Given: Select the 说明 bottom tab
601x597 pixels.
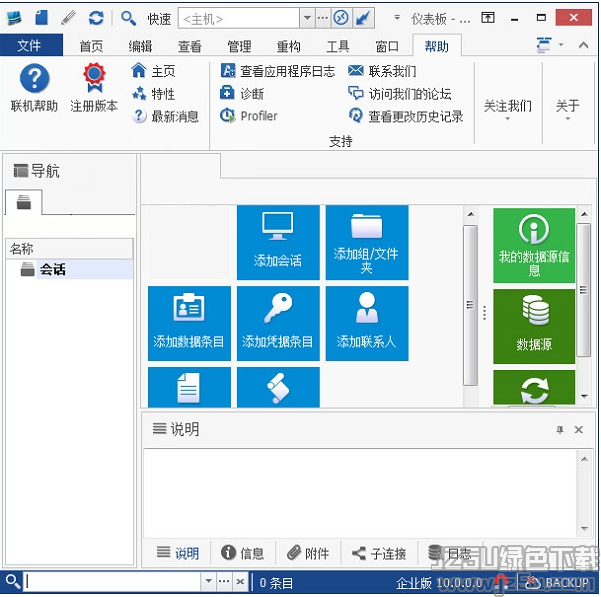Looking at the screenshot, I should (177, 553).
